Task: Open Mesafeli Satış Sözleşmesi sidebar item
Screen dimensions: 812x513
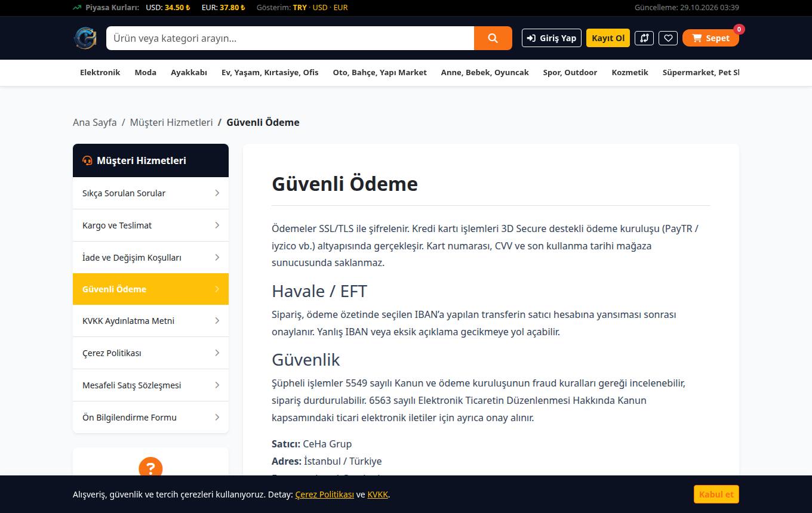Action: coord(150,385)
